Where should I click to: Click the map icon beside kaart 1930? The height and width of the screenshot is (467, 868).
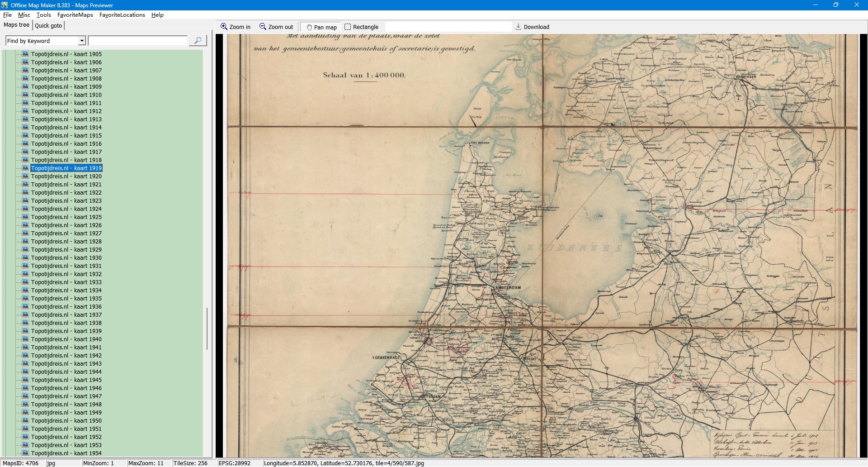pos(25,257)
